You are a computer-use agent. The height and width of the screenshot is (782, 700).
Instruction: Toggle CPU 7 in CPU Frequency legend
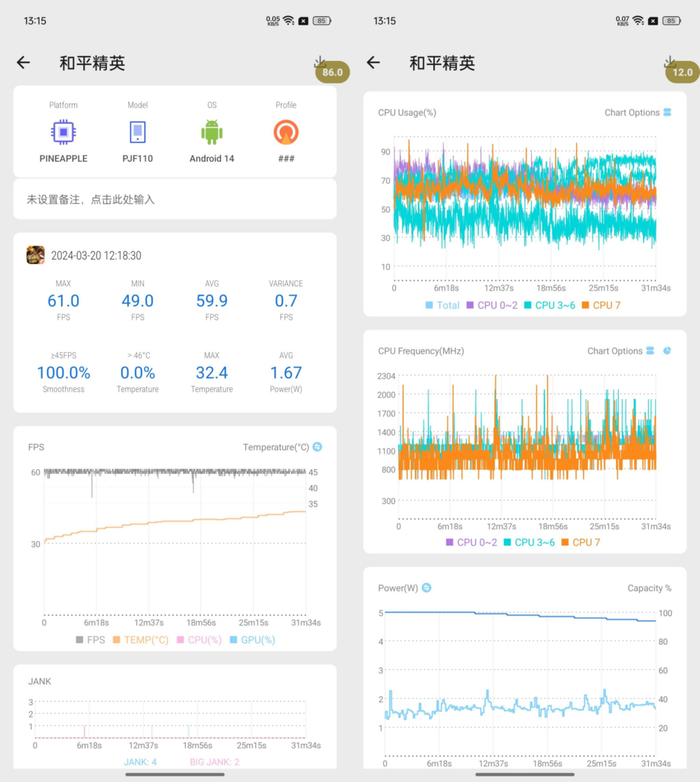(x=580, y=542)
